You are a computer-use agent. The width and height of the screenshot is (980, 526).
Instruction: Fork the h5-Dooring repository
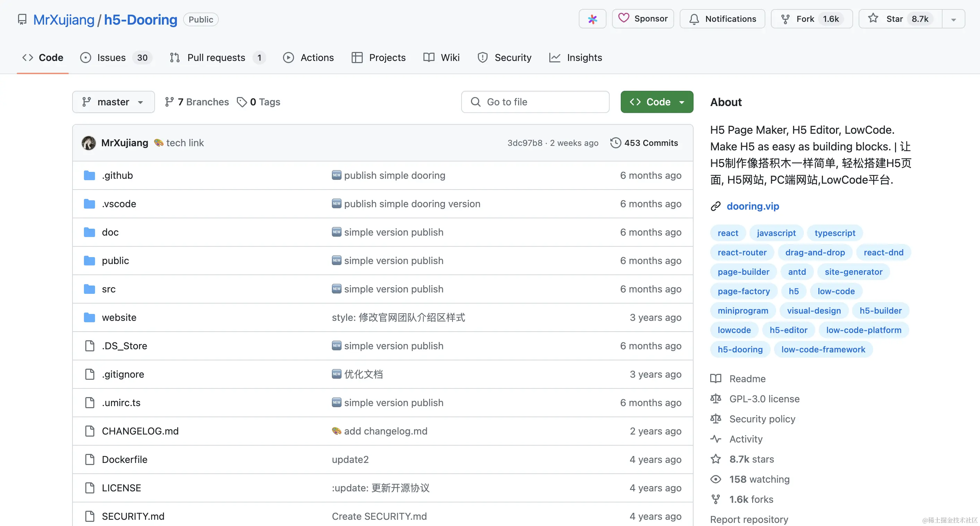click(811, 19)
